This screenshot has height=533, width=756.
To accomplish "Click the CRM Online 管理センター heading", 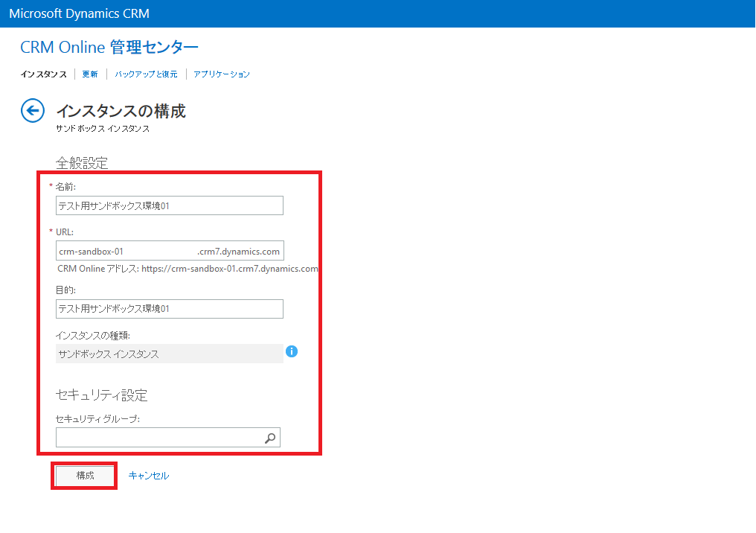I will [x=109, y=48].
